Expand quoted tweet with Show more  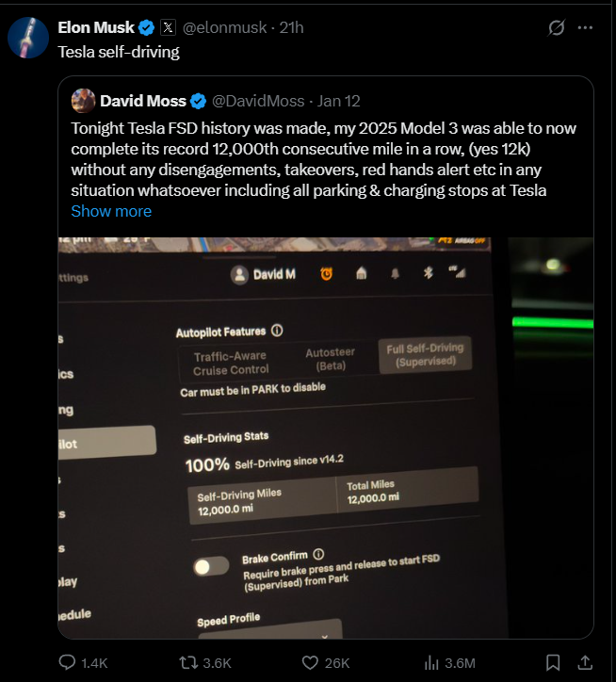[x=111, y=211]
